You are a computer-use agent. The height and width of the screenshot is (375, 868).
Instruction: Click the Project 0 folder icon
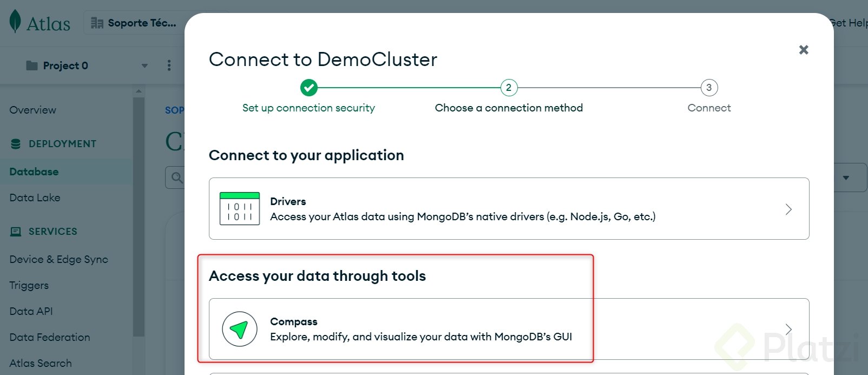tap(32, 65)
